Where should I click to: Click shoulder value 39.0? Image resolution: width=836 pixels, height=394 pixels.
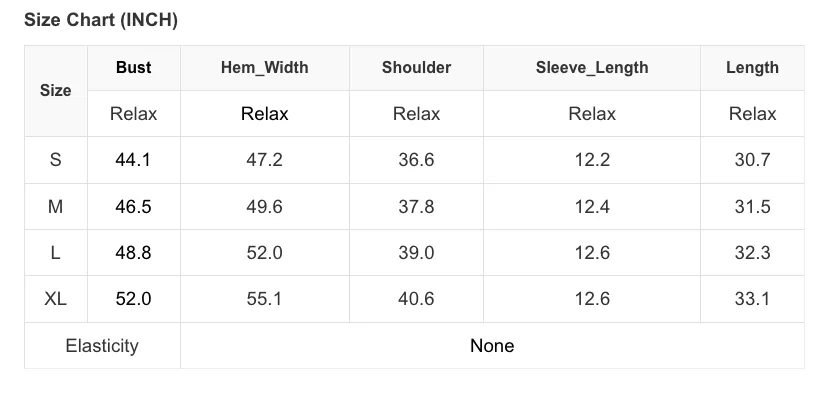pyautogui.click(x=416, y=253)
